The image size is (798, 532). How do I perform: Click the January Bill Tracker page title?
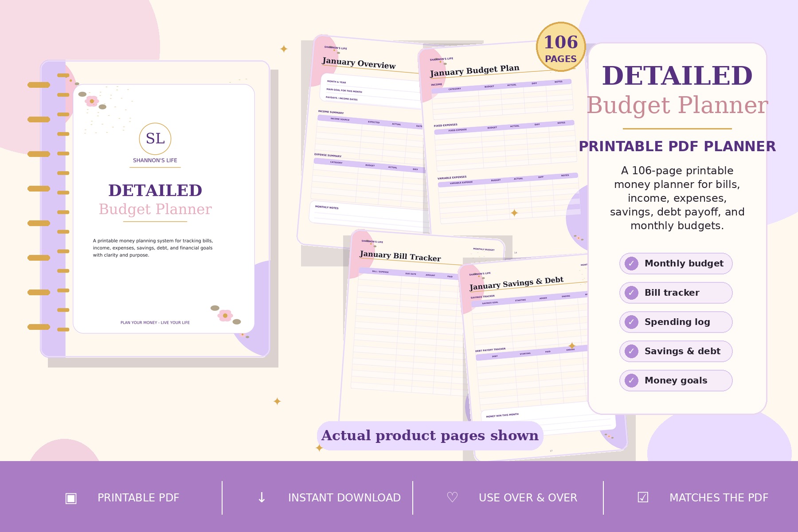(x=400, y=256)
